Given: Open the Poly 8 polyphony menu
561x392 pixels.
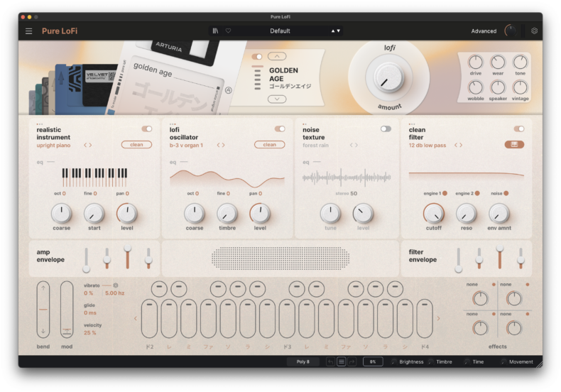Looking at the screenshot, I should 303,361.
